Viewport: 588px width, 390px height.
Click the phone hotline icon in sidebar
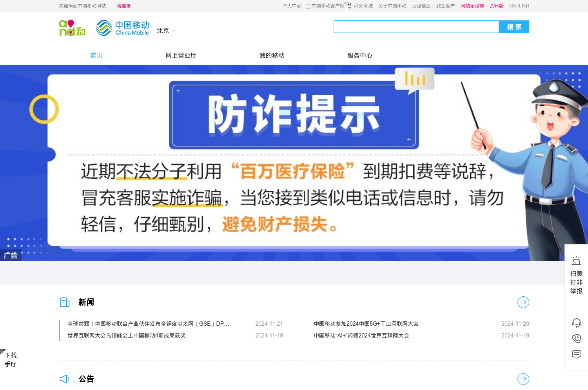[576, 339]
